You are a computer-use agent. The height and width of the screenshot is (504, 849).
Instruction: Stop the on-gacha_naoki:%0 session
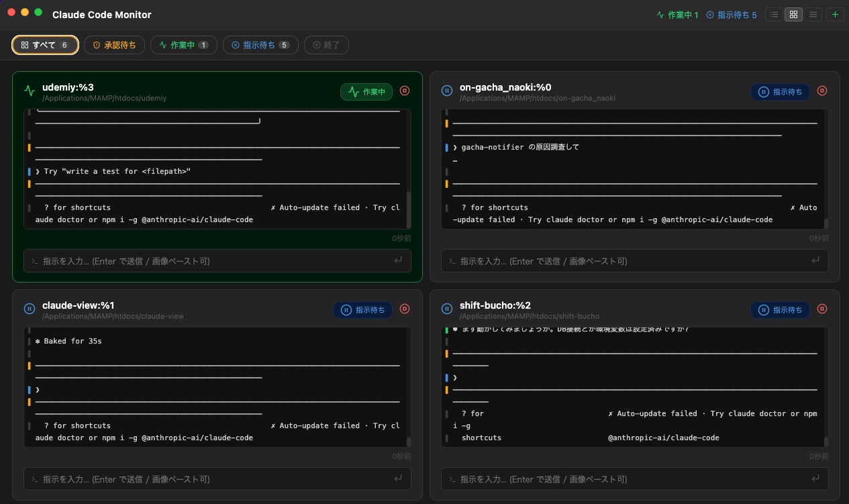point(821,91)
